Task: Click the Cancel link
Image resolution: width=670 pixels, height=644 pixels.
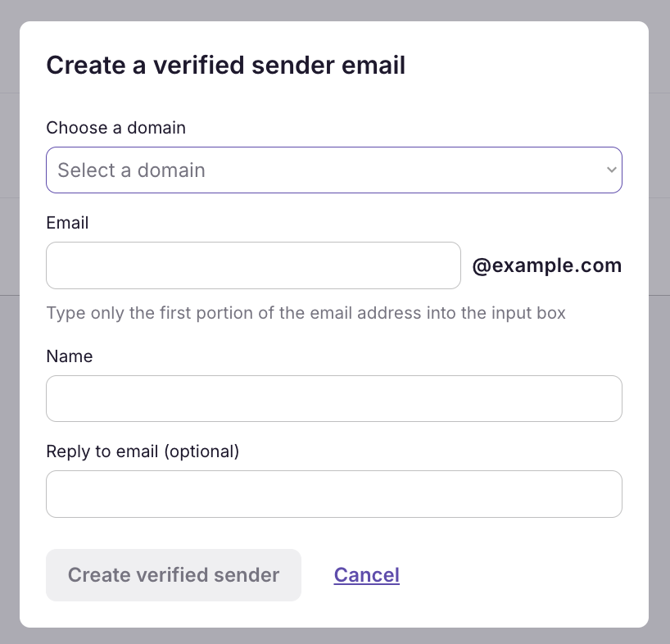Action: (x=366, y=574)
